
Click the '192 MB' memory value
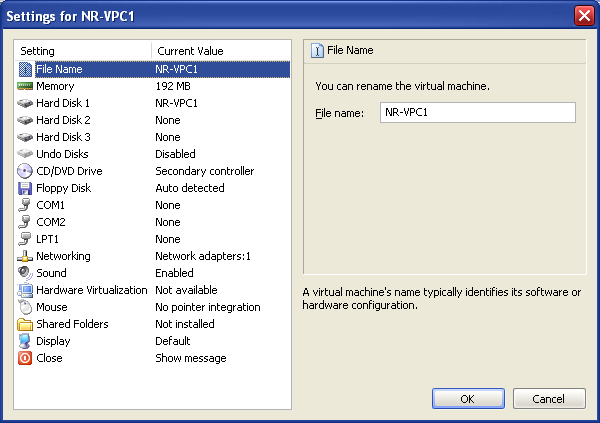tap(173, 86)
